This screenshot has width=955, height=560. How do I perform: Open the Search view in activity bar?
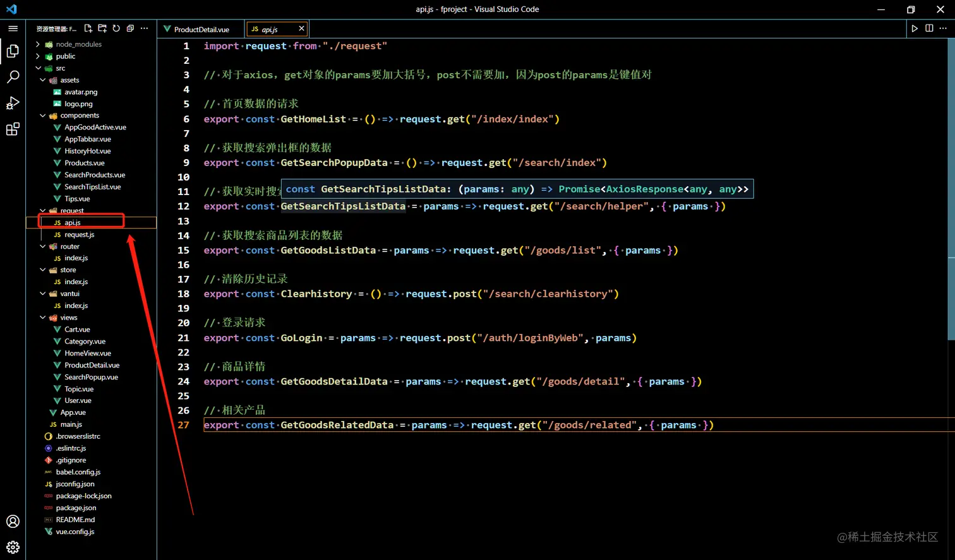[x=13, y=77]
